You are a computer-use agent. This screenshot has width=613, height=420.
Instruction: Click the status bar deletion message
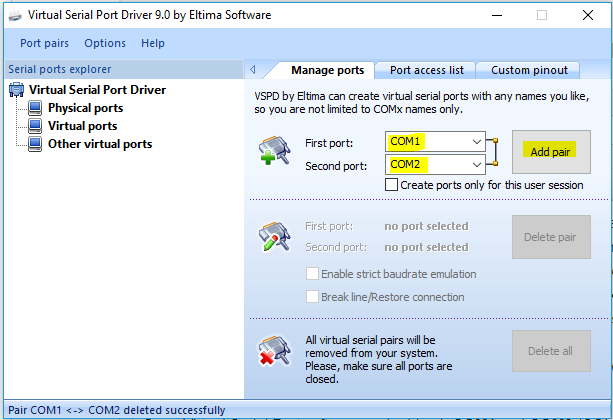[117, 410]
